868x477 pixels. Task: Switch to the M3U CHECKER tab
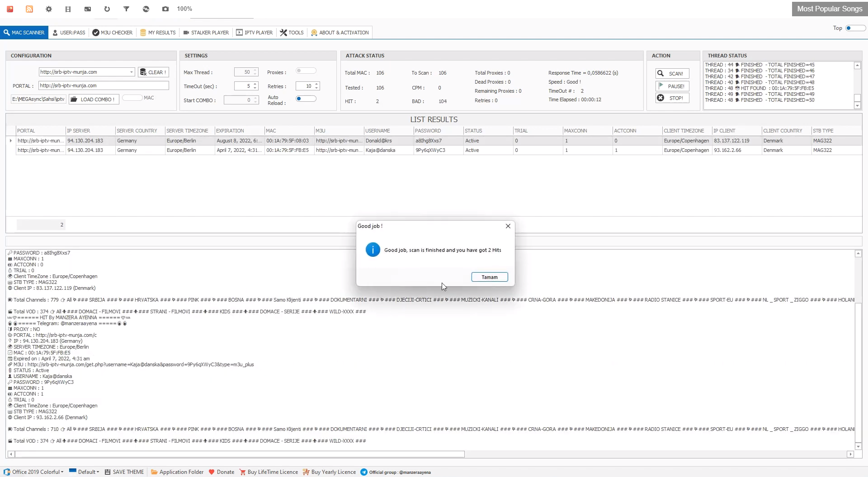coord(112,33)
